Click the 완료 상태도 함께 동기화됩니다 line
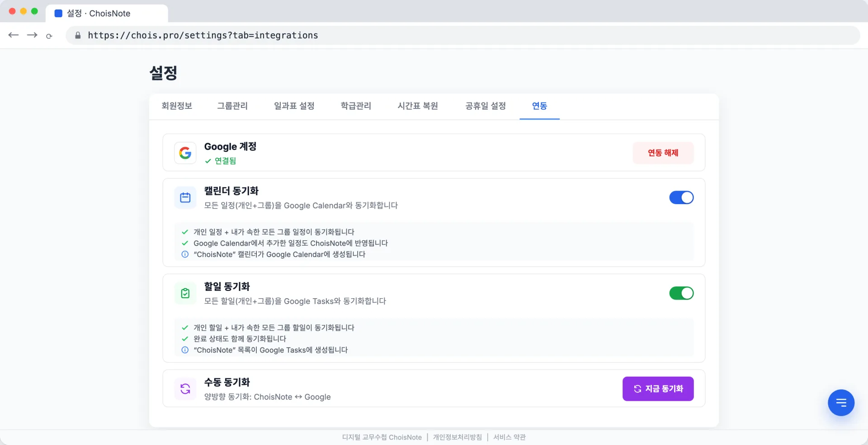This screenshot has width=868, height=445. (240, 339)
